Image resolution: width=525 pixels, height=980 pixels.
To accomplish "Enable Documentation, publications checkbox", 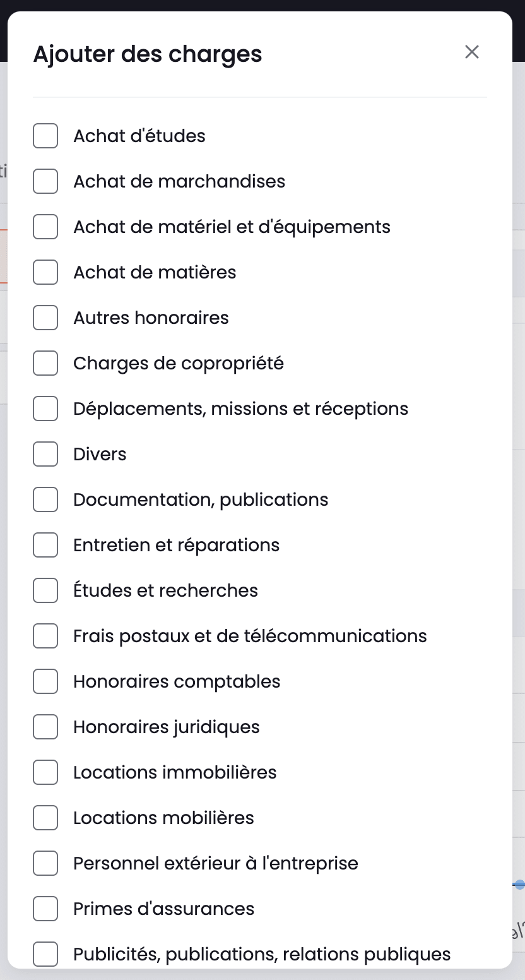I will click(x=45, y=499).
